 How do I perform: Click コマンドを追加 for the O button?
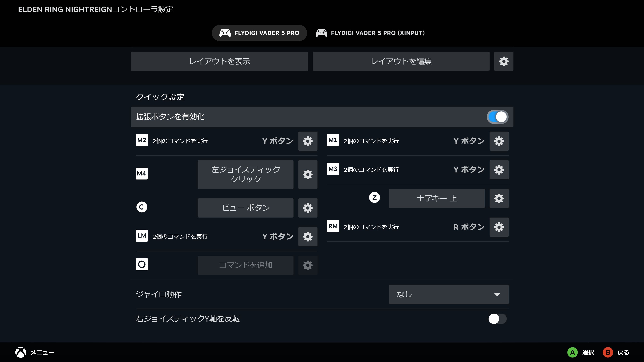[x=246, y=265]
